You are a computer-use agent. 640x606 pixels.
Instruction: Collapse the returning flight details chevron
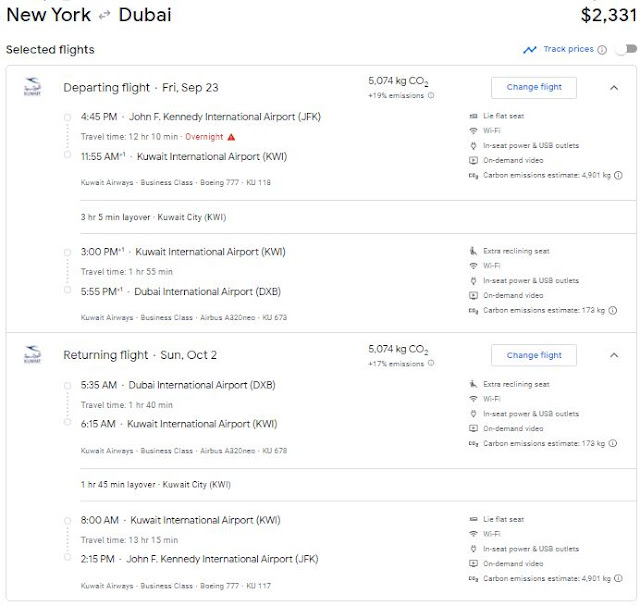[614, 355]
